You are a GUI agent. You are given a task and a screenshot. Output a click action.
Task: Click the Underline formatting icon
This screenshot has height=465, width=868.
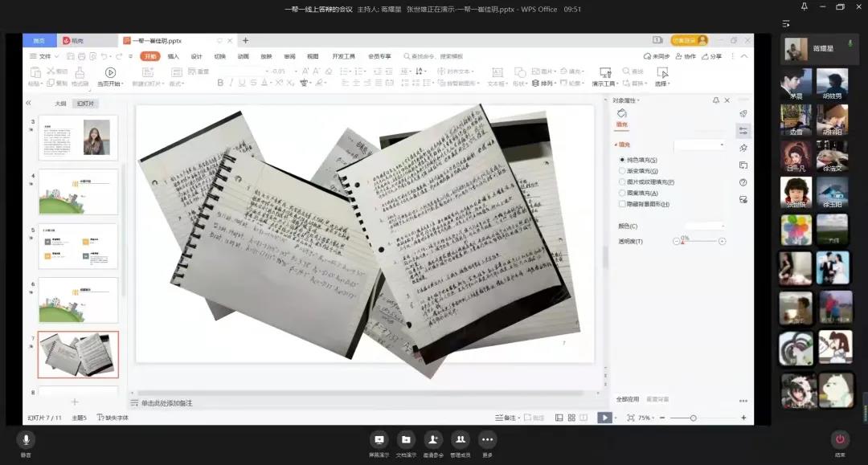(x=242, y=83)
